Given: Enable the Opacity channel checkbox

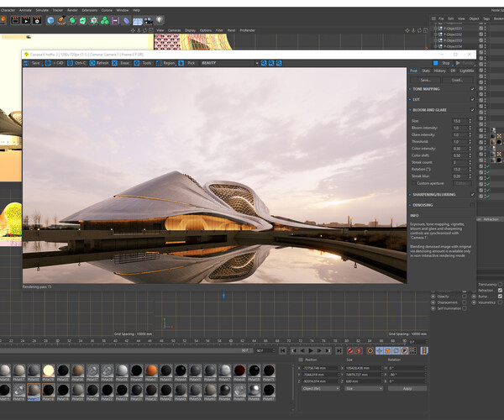Looking at the screenshot, I should tap(465, 297).
